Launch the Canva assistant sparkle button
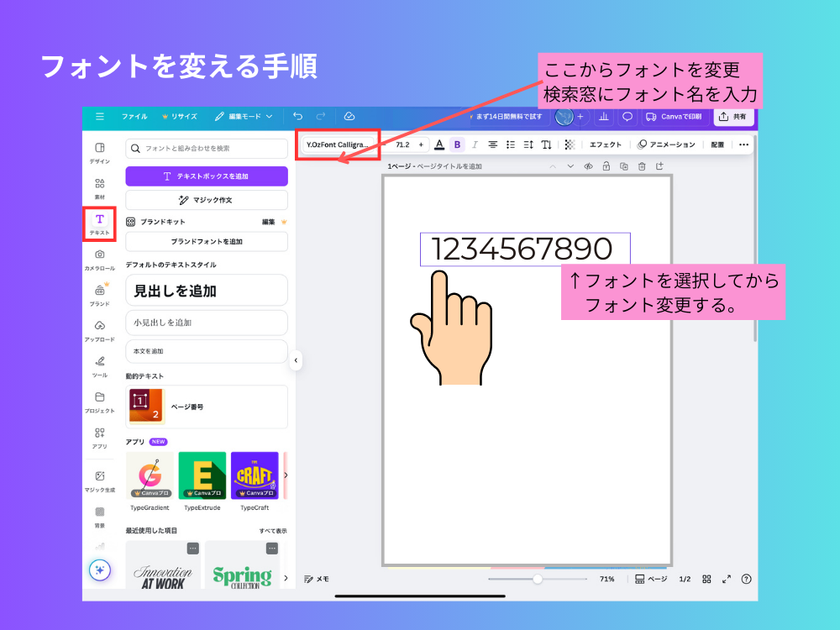840x630 pixels. [x=100, y=570]
